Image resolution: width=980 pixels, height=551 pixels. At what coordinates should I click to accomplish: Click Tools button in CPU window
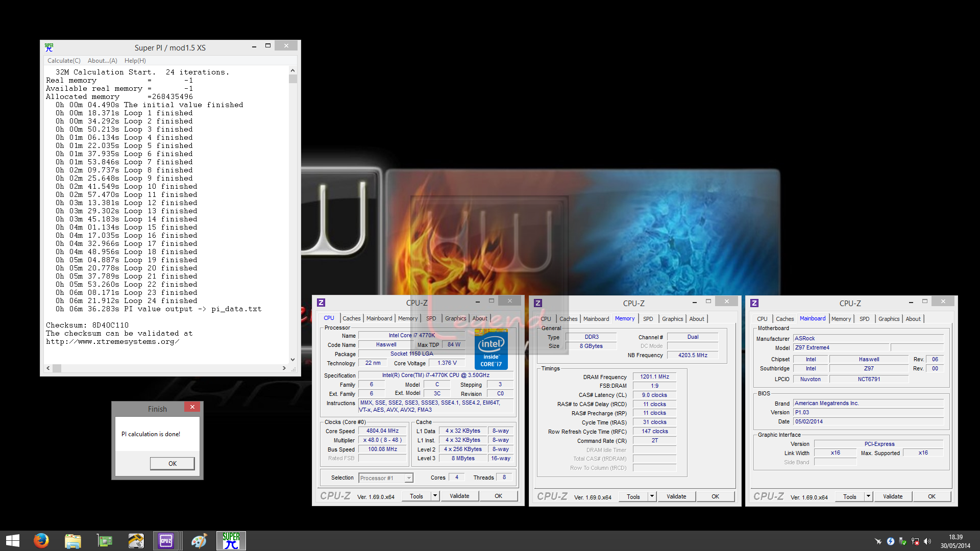click(x=416, y=496)
